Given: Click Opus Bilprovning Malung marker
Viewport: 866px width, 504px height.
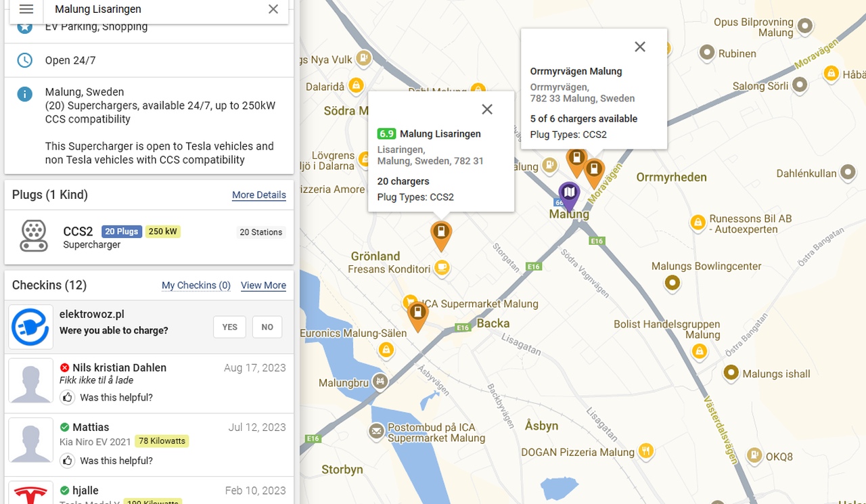Looking at the screenshot, I should [805, 26].
